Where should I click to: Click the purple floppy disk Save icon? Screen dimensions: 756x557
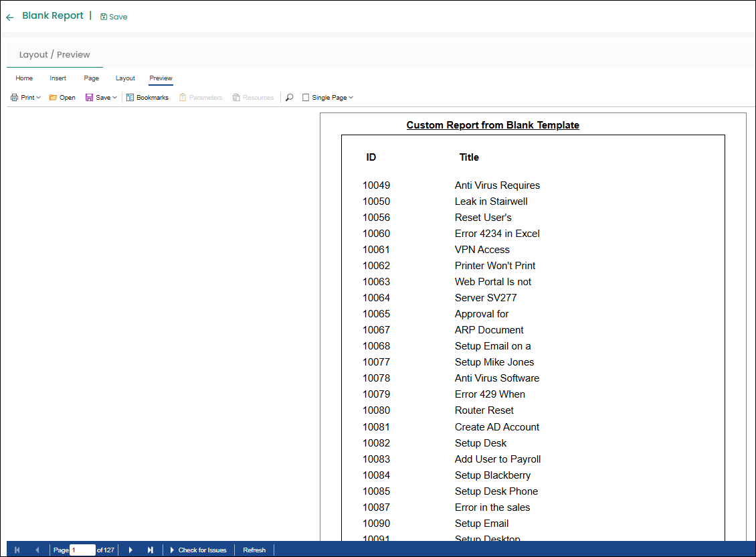tap(90, 98)
